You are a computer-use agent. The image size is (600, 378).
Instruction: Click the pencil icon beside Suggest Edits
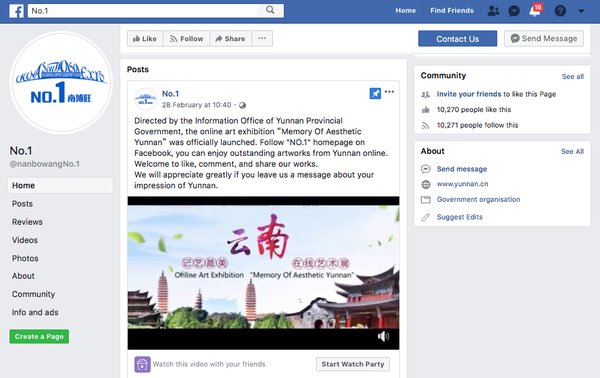[x=426, y=217]
